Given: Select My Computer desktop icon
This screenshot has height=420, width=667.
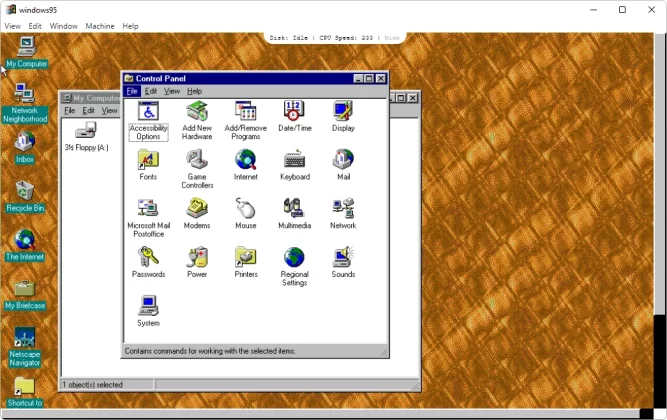Looking at the screenshot, I should [x=26, y=47].
